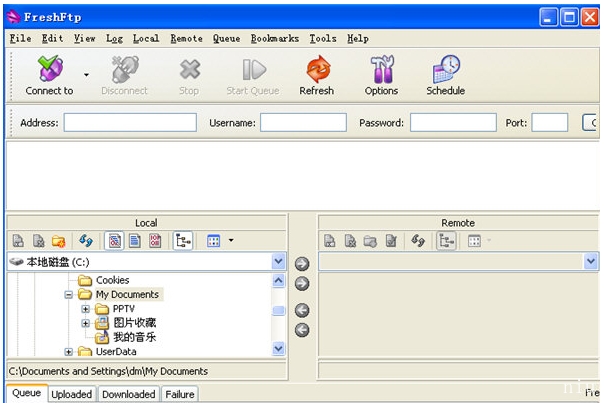The height and width of the screenshot is (403, 604).
Task: Click the Stop X icon
Action: coord(190,69)
